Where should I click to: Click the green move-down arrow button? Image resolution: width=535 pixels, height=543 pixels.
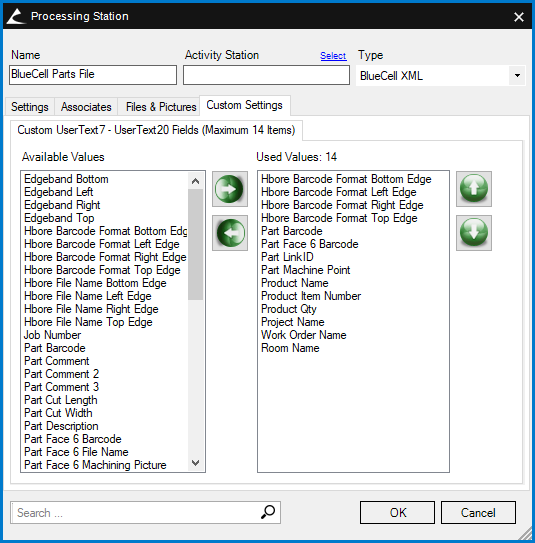pos(474,233)
